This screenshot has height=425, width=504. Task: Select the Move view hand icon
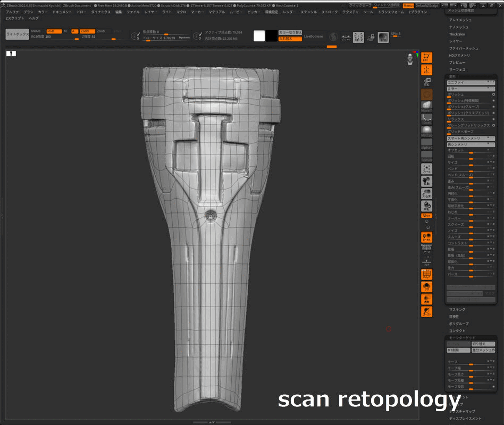(426, 182)
